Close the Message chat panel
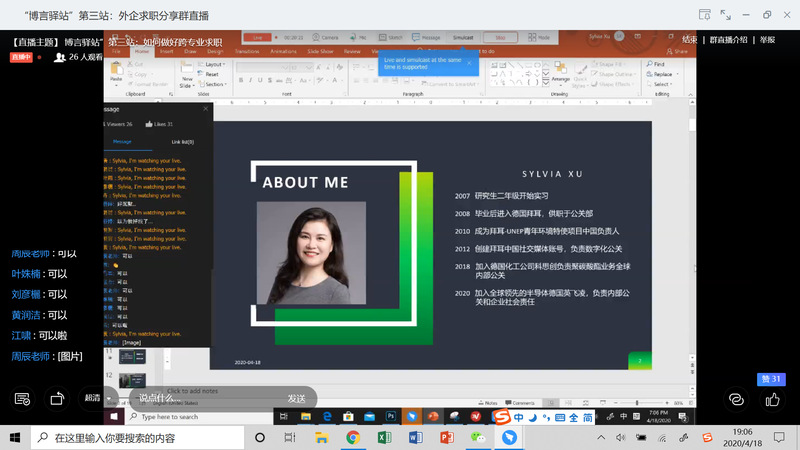The height and width of the screenshot is (450, 800). click(x=206, y=109)
